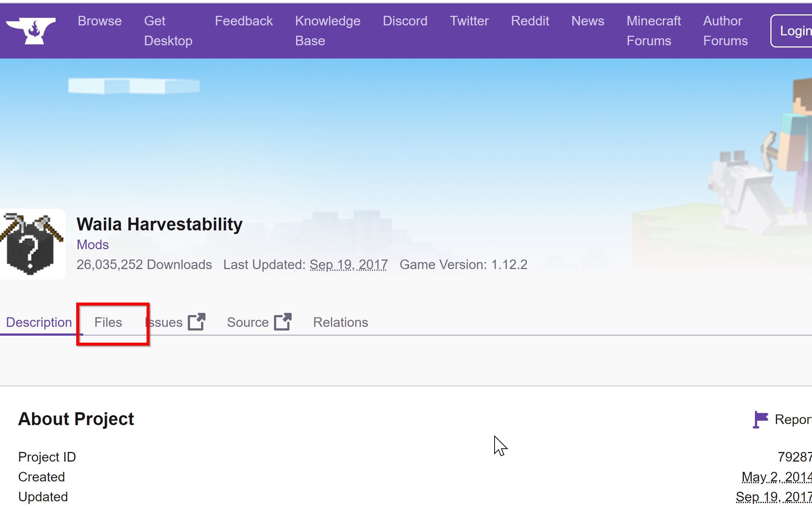Click the Updated date in About Project
The height and width of the screenshot is (505, 812).
[774, 497]
